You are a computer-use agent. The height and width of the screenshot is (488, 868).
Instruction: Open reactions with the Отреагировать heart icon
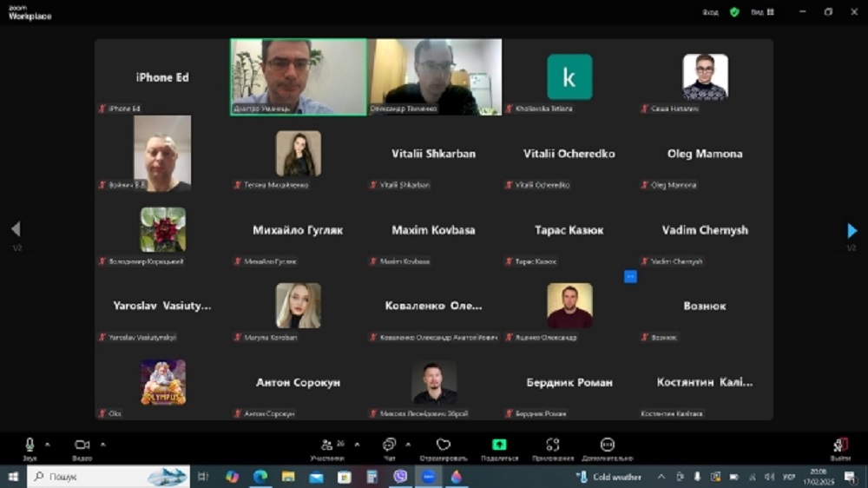point(444,449)
